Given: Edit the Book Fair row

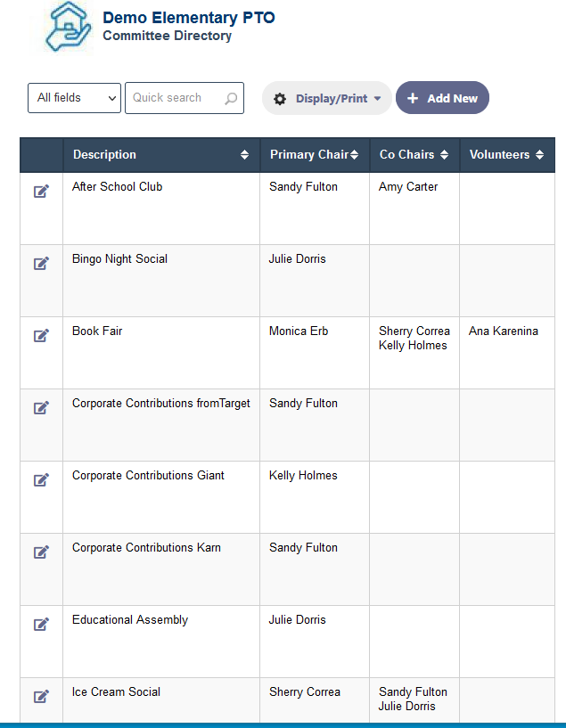Looking at the screenshot, I should point(41,336).
